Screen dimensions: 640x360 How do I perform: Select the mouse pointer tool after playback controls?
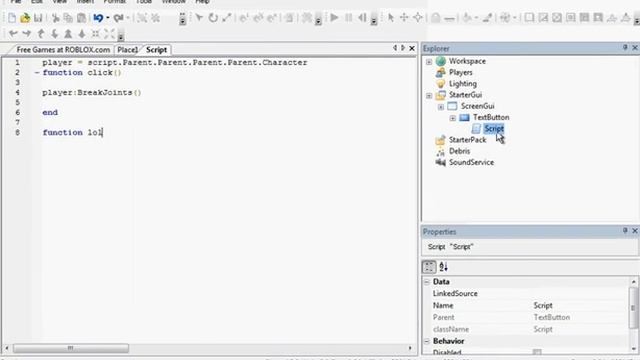tap(391, 18)
